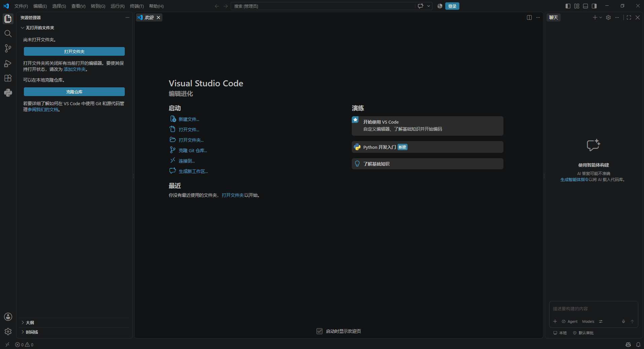Open the 默认审批 approval picker
The image size is (644, 349).
pyautogui.click(x=583, y=333)
